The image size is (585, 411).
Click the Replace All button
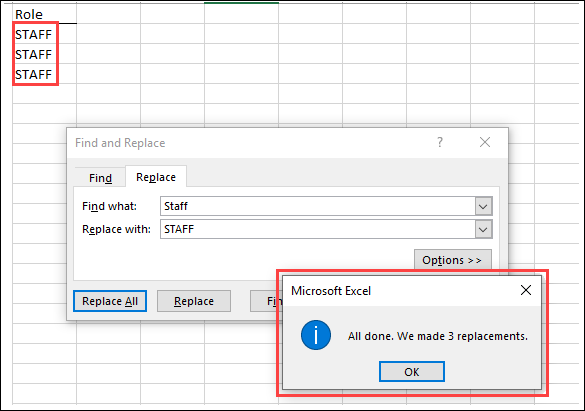pyautogui.click(x=110, y=301)
